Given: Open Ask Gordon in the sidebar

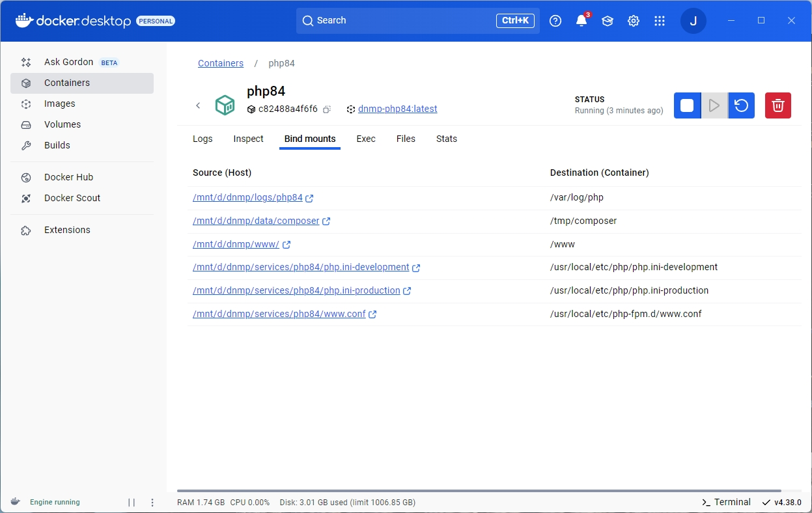Looking at the screenshot, I should click(82, 62).
